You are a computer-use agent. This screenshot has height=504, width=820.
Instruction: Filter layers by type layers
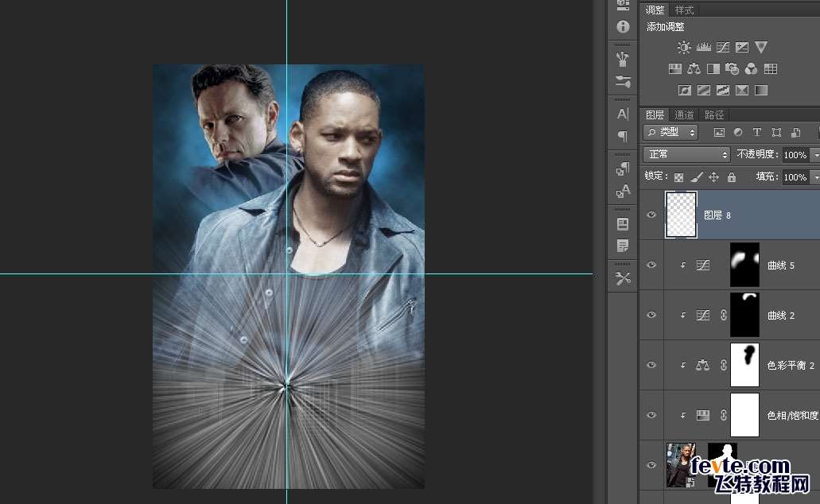756,132
